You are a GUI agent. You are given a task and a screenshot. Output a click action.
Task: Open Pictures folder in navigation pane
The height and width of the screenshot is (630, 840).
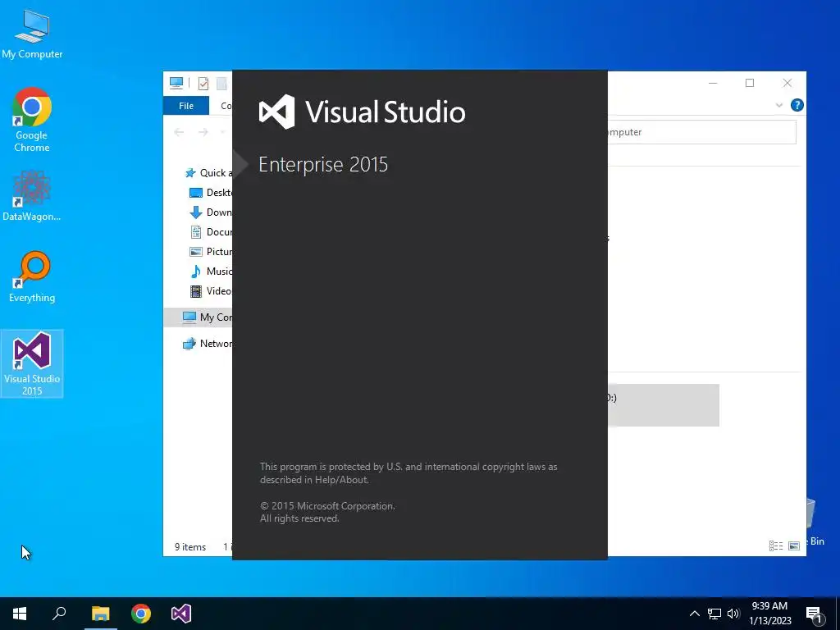pos(211,251)
